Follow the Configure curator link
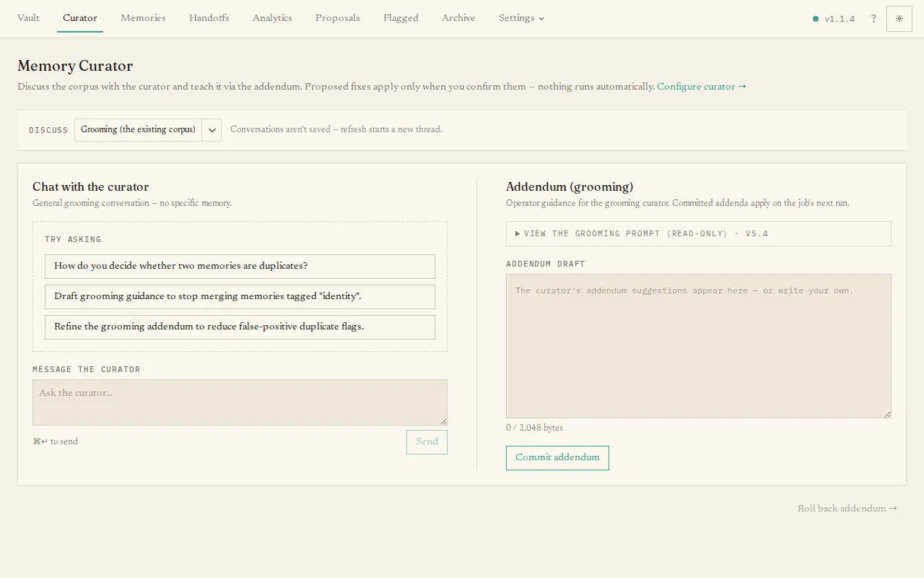 (x=702, y=87)
